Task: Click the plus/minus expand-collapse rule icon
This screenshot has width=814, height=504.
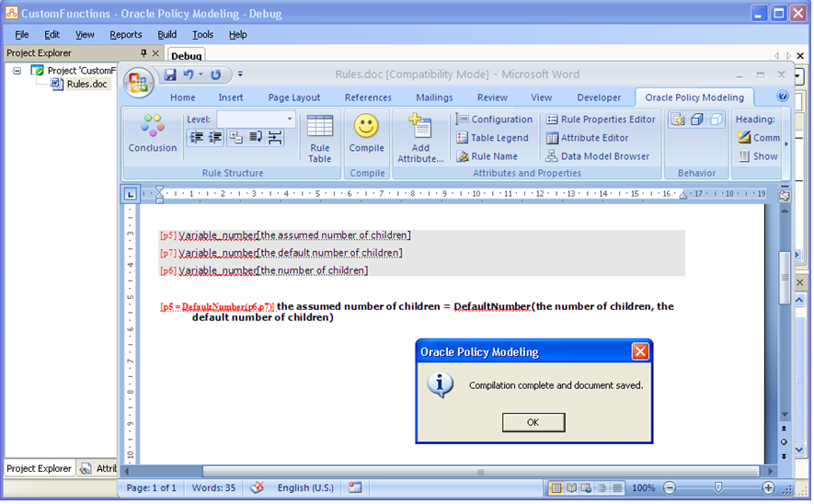Action: 236,138
